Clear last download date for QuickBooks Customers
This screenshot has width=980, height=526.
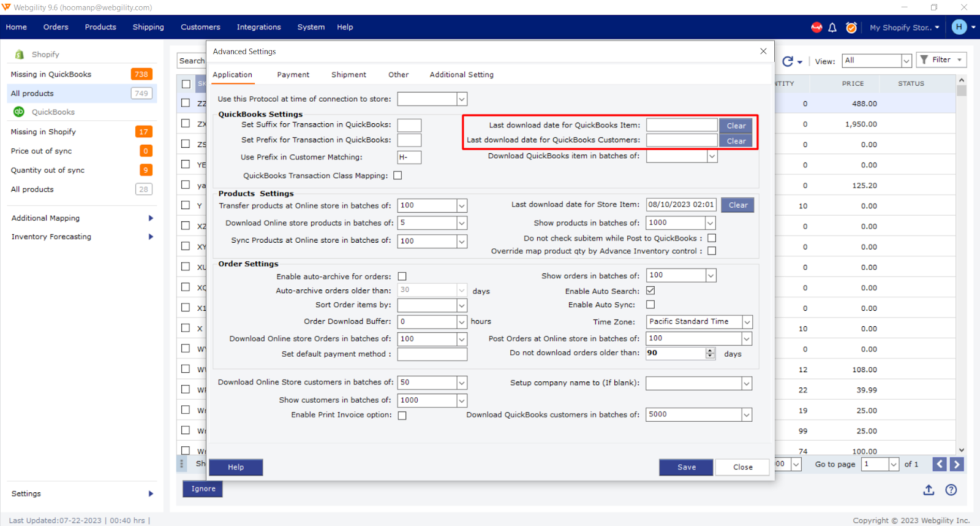(x=736, y=141)
